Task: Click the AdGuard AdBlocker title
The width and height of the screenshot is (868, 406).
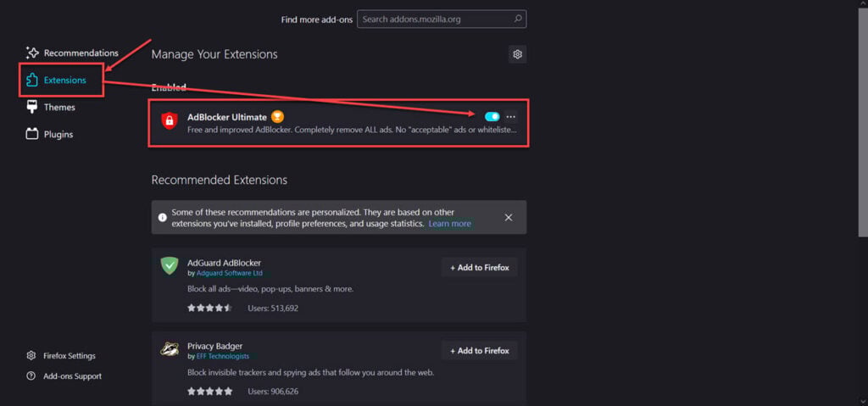Action: pos(224,263)
